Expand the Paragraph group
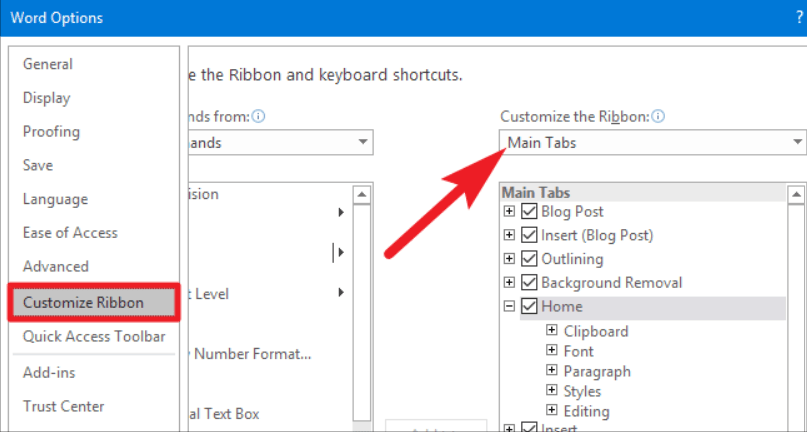The height and width of the screenshot is (432, 807). coord(552,371)
